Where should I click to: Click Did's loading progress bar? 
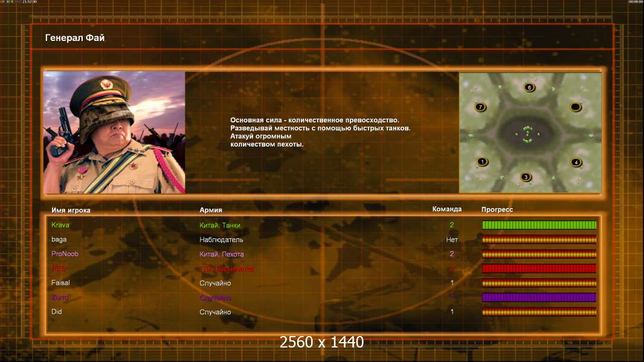(539, 312)
